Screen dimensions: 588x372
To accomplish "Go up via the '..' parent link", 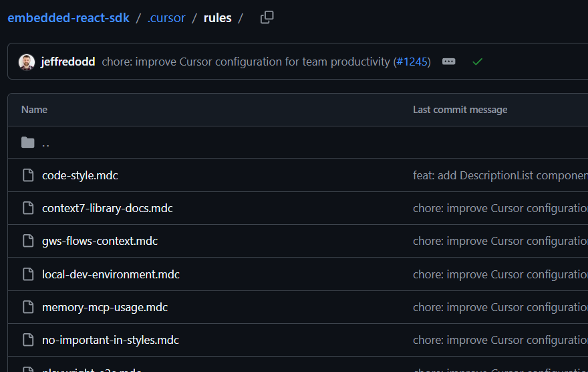I will (x=45, y=143).
